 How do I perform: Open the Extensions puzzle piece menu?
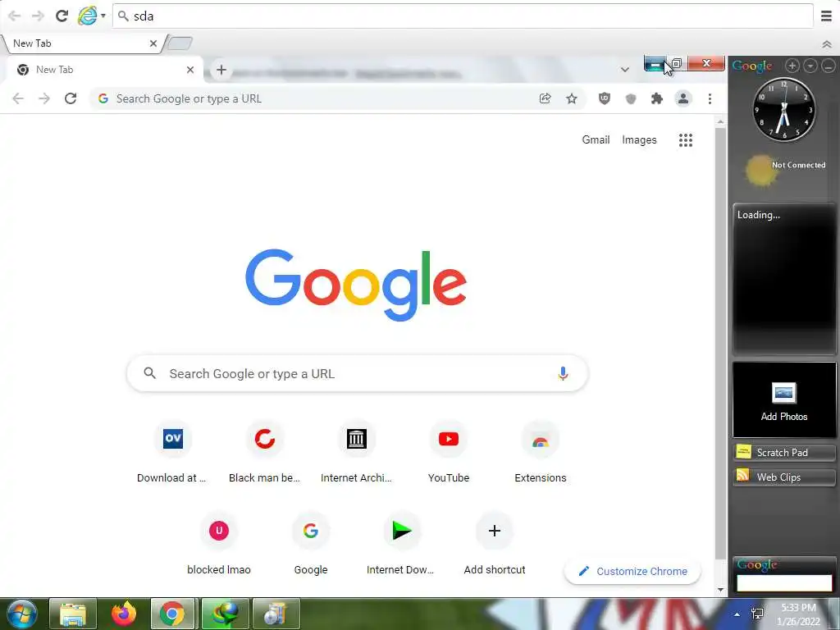657,98
